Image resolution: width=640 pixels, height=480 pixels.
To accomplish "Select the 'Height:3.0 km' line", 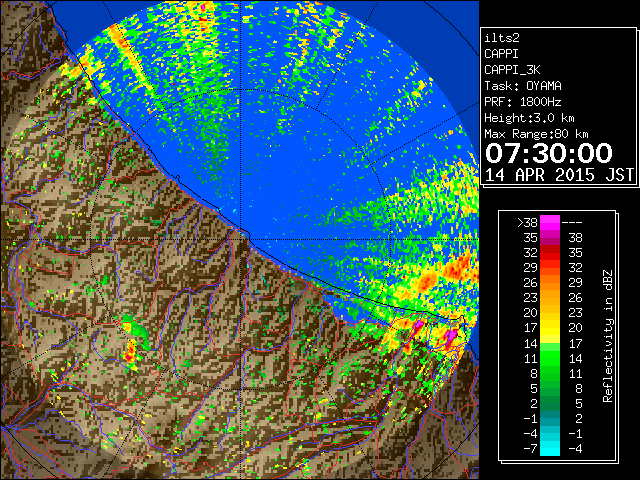I will pyautogui.click(x=529, y=118).
